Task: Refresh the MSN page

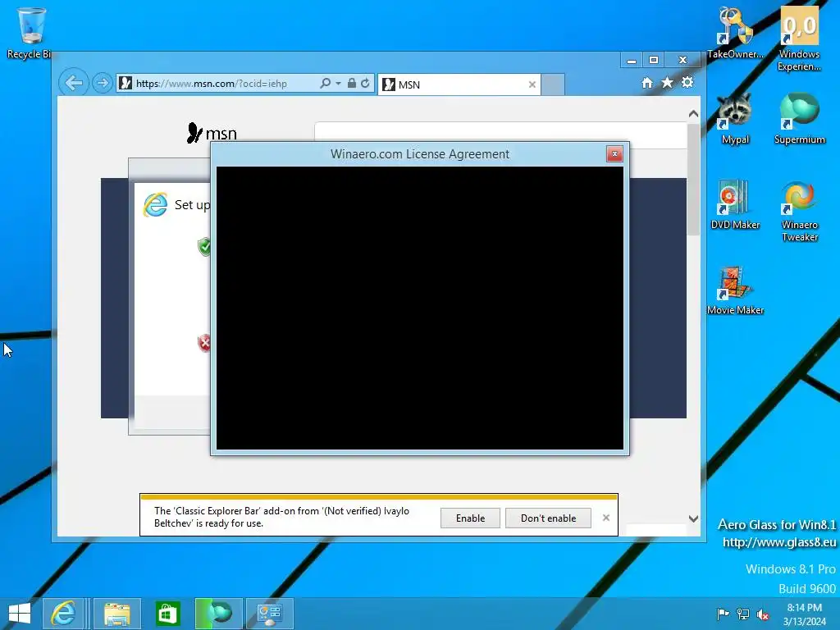Action: [x=365, y=83]
